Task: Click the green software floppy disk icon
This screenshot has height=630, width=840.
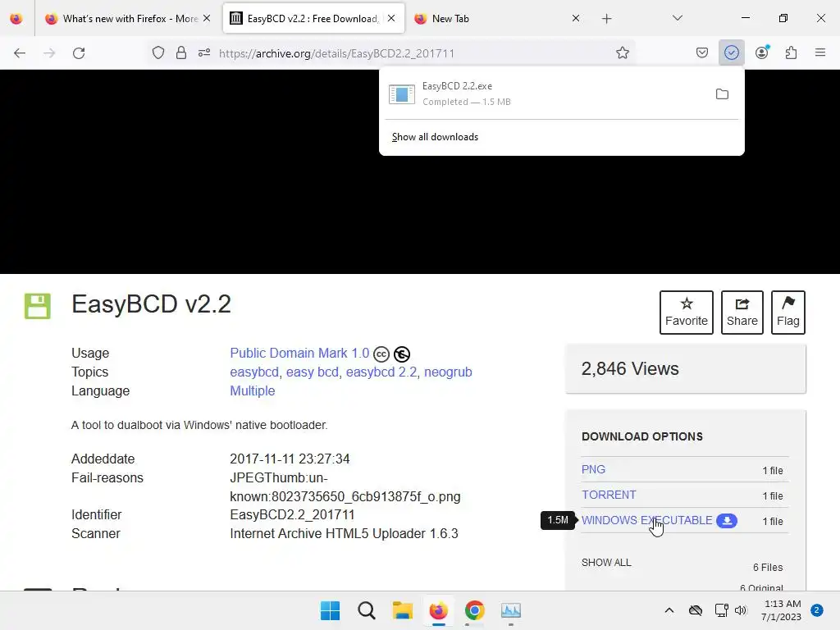Action: tap(38, 307)
